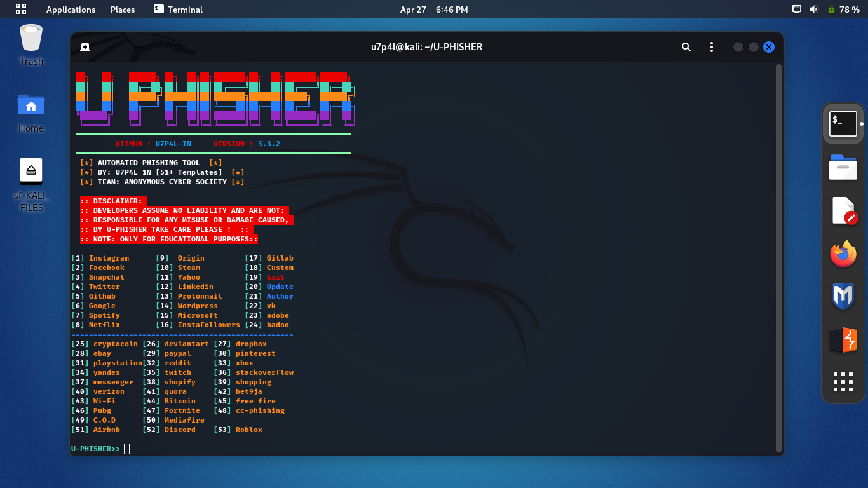The width and height of the screenshot is (868, 488).
Task: Click the U-PHISHER>> prompt input cursor
Action: coord(126,449)
